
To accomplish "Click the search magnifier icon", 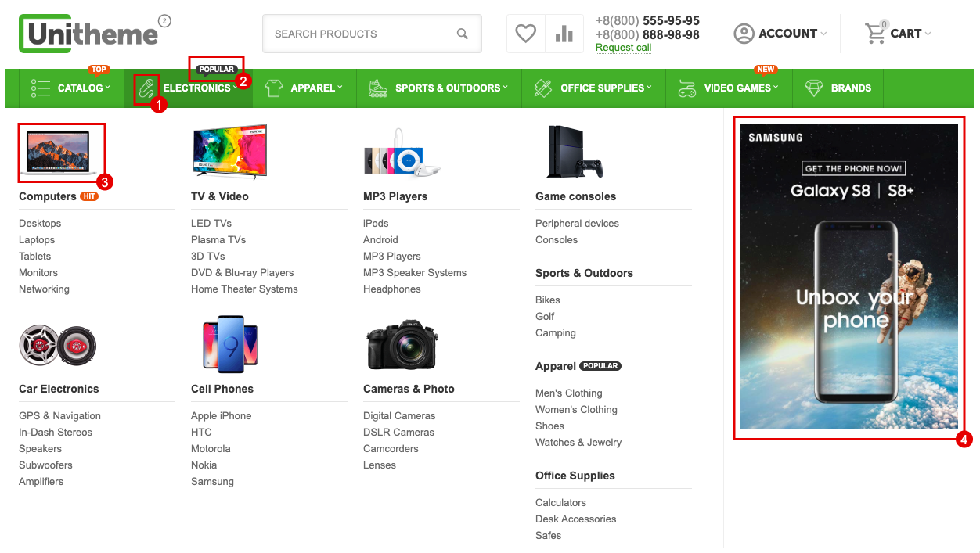I will point(463,34).
